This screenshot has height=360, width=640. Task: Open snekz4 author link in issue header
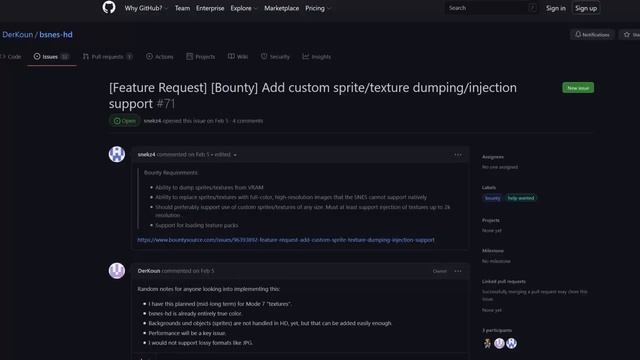[152, 121]
